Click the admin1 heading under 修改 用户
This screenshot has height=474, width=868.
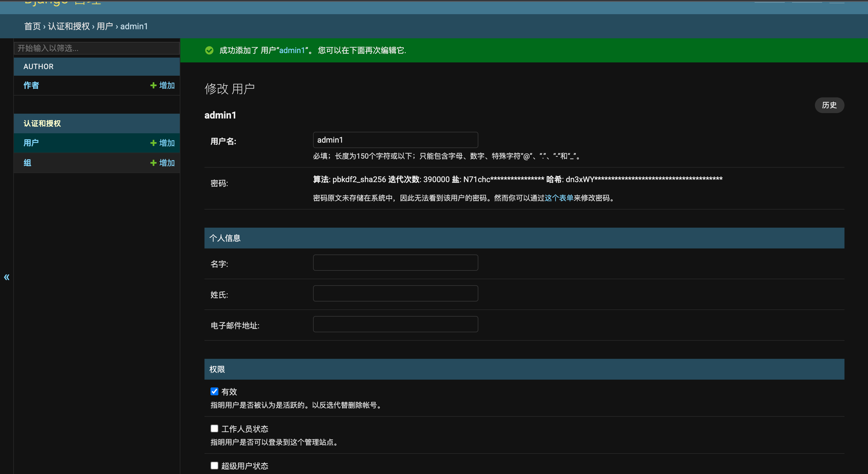coord(220,115)
